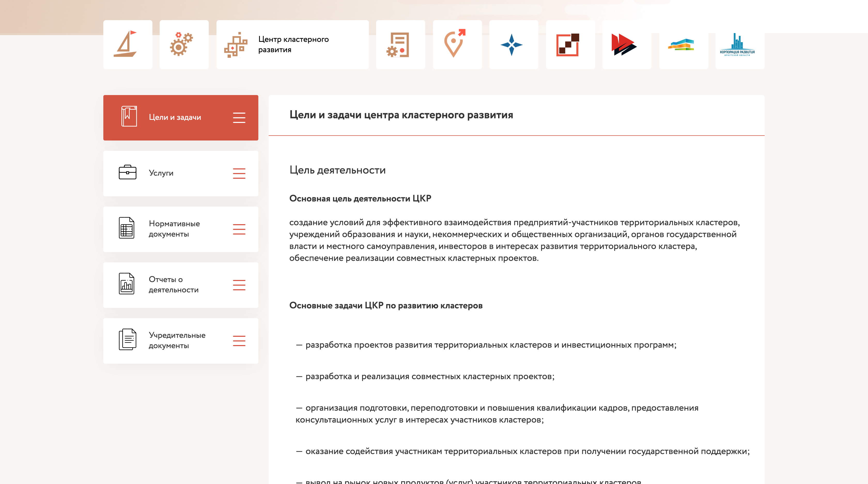Image resolution: width=868 pixels, height=484 pixels.
Task: Open the Корпорация развития logo tile
Action: click(740, 44)
